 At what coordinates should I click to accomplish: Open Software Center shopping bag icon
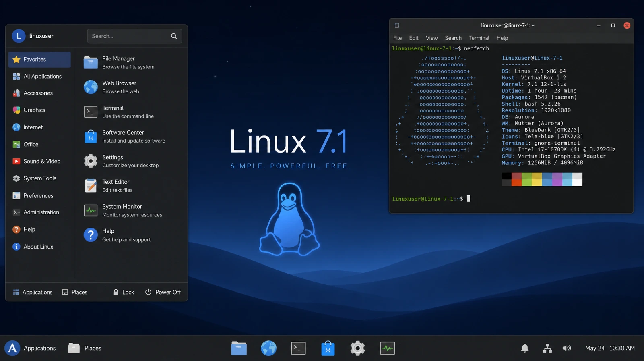click(91, 136)
